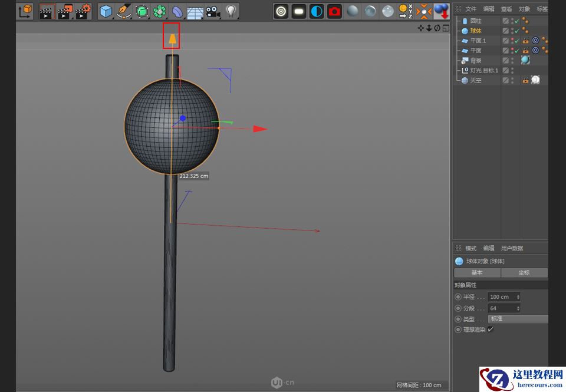Click the Render to Picture Viewer clapboard icon

click(x=64, y=11)
